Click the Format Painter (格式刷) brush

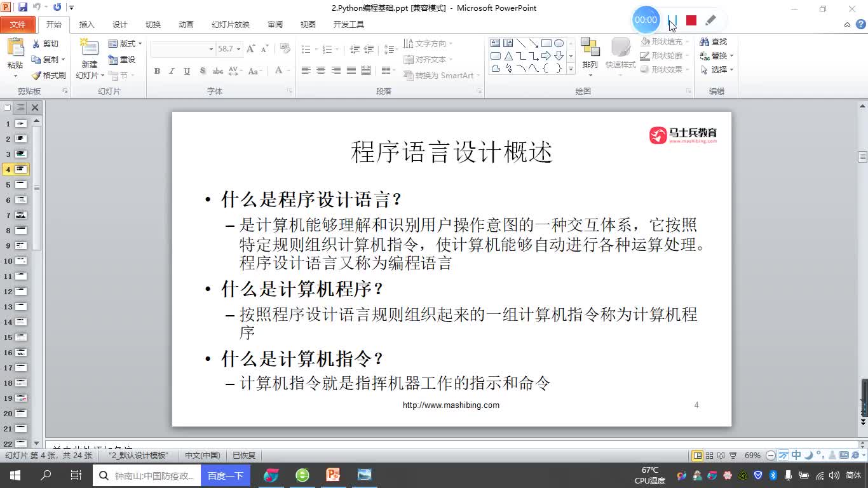[49, 75]
